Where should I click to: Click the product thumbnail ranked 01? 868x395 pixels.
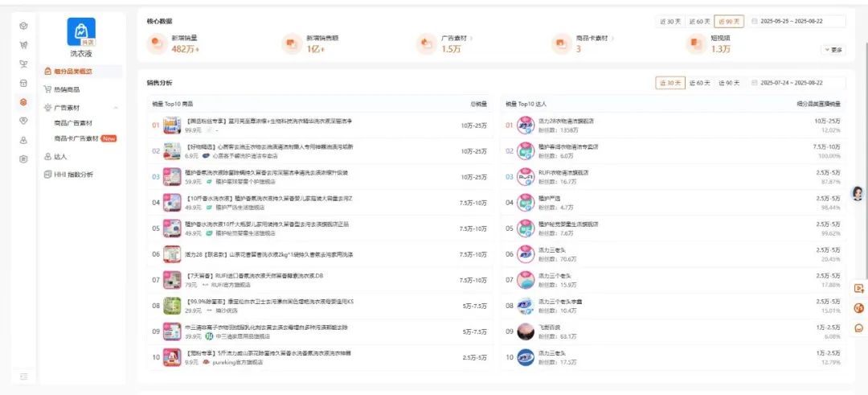coord(172,125)
